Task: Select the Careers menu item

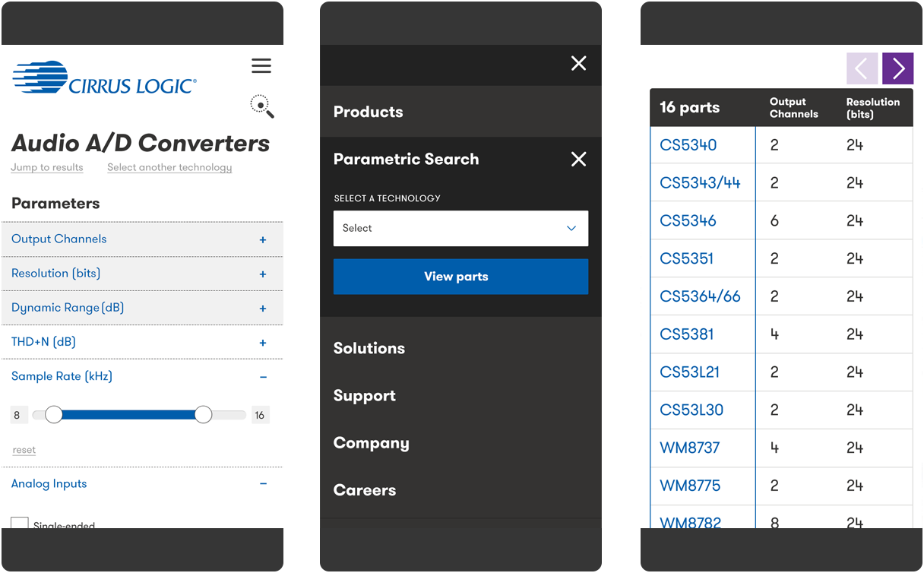Action: click(x=365, y=490)
